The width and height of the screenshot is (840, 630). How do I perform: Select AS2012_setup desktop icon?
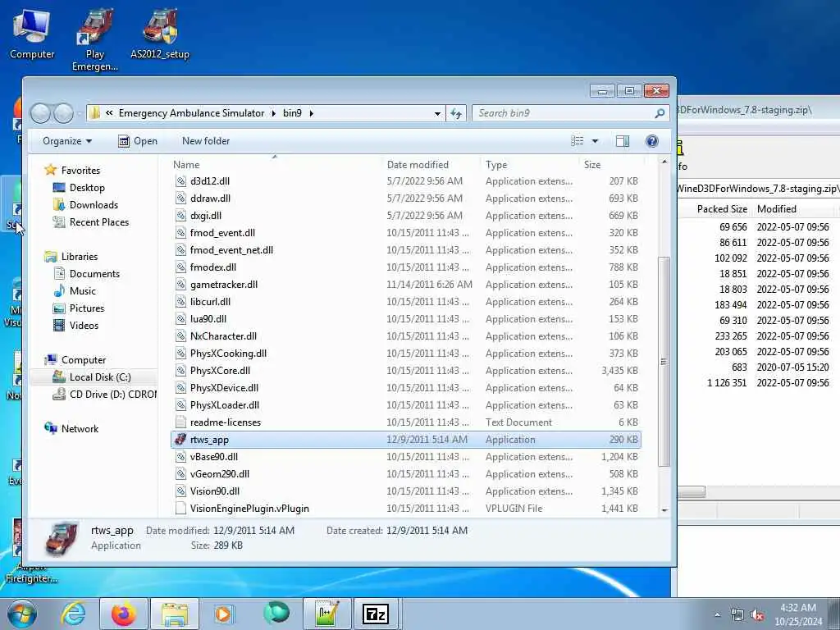(x=160, y=34)
